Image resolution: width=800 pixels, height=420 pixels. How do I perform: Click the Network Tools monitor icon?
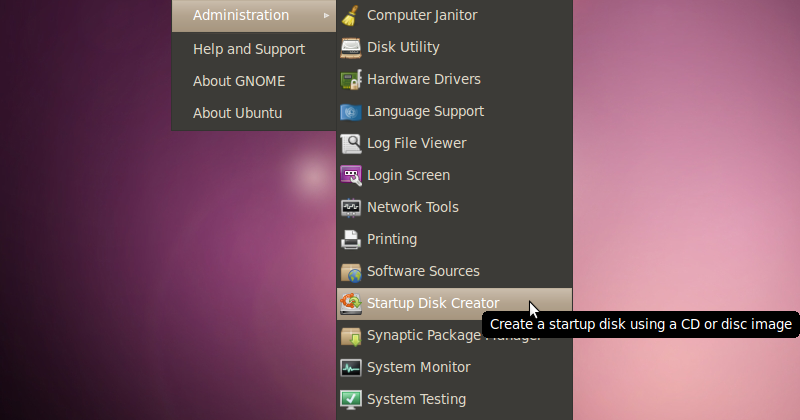[x=351, y=208]
